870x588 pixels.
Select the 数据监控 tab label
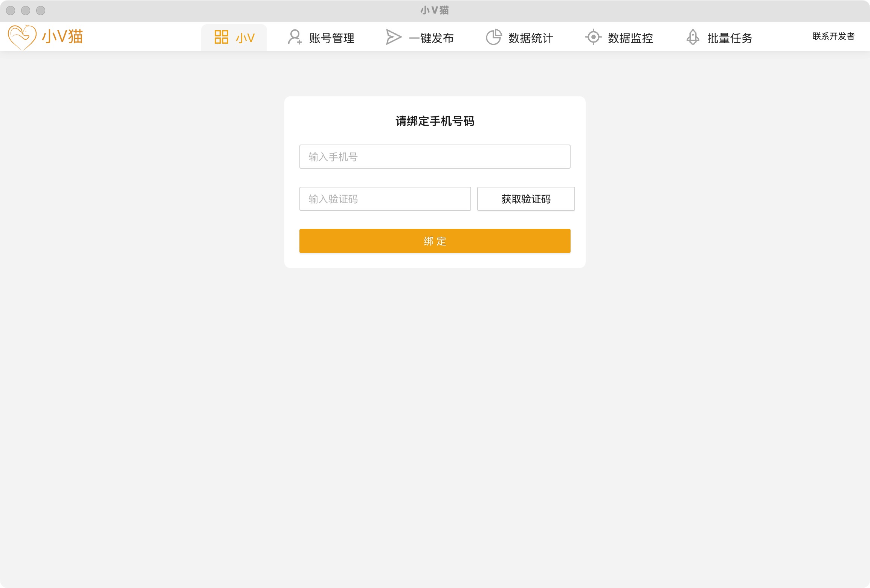[x=630, y=38]
